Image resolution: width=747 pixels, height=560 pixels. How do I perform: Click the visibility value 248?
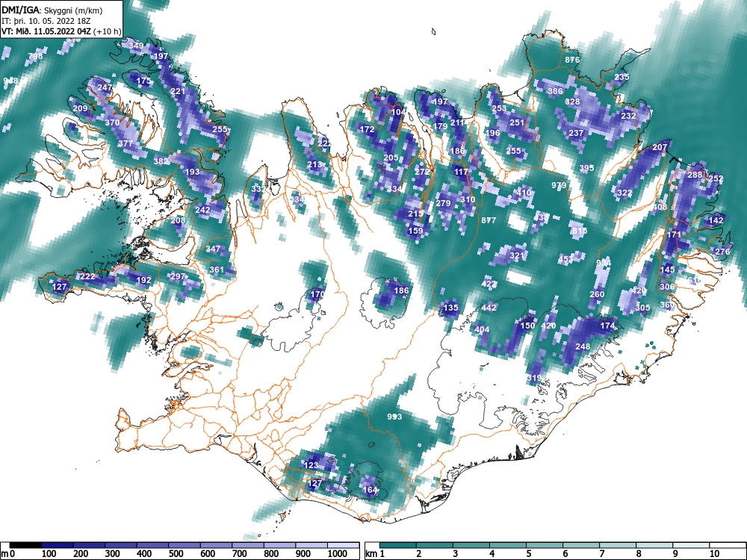coord(583,346)
